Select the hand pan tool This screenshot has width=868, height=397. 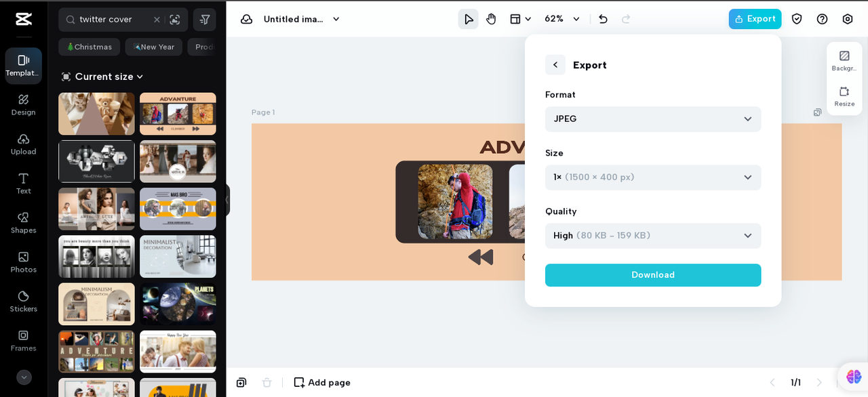491,19
